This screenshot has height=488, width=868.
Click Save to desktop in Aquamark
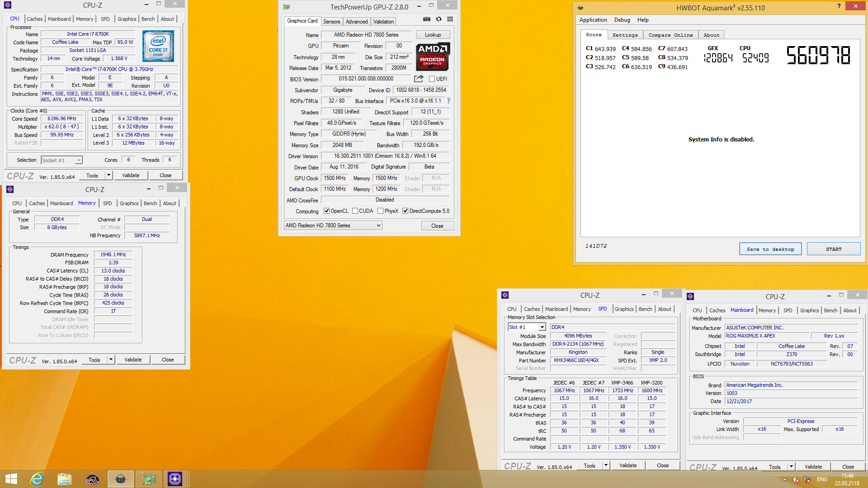pyautogui.click(x=770, y=249)
